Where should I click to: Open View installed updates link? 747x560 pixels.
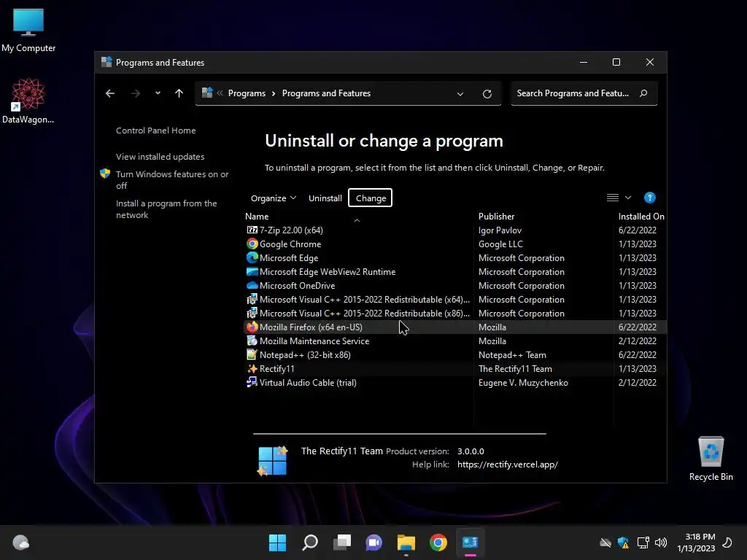pyautogui.click(x=160, y=157)
